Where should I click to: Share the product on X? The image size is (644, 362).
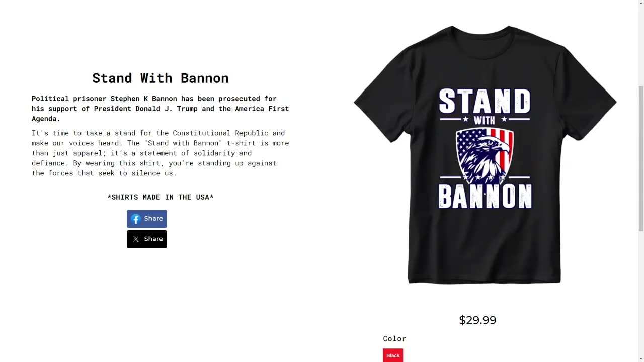(146, 239)
